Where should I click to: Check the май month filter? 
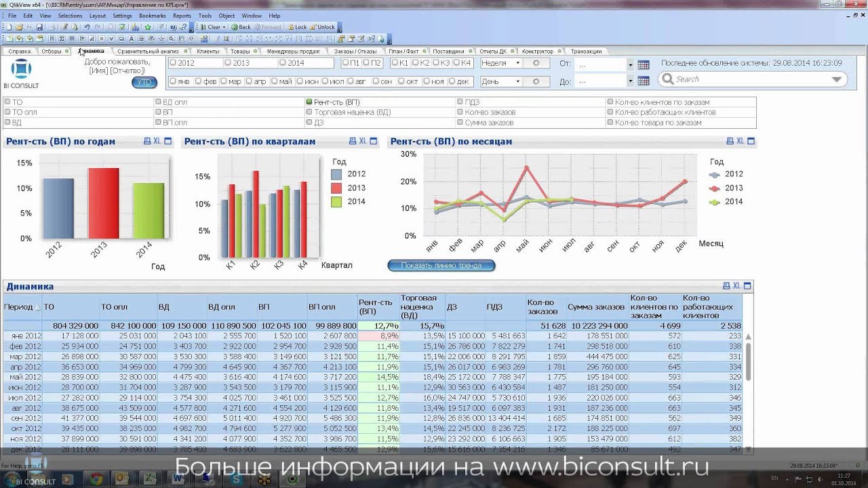pyautogui.click(x=274, y=81)
